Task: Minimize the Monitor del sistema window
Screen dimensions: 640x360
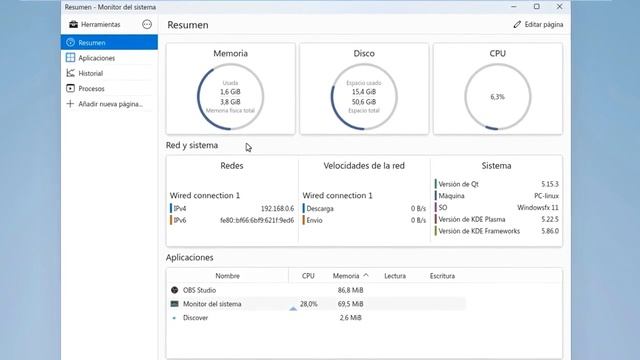Action: [514, 7]
